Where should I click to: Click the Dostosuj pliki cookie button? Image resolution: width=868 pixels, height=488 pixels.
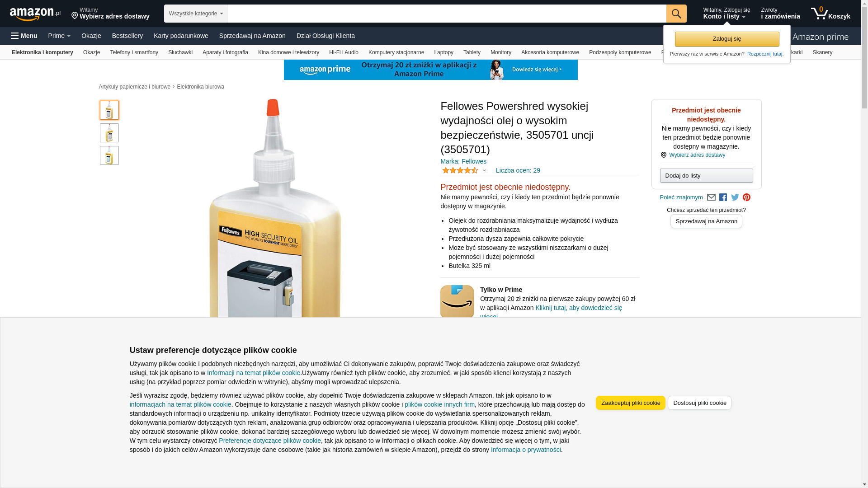[x=699, y=403]
